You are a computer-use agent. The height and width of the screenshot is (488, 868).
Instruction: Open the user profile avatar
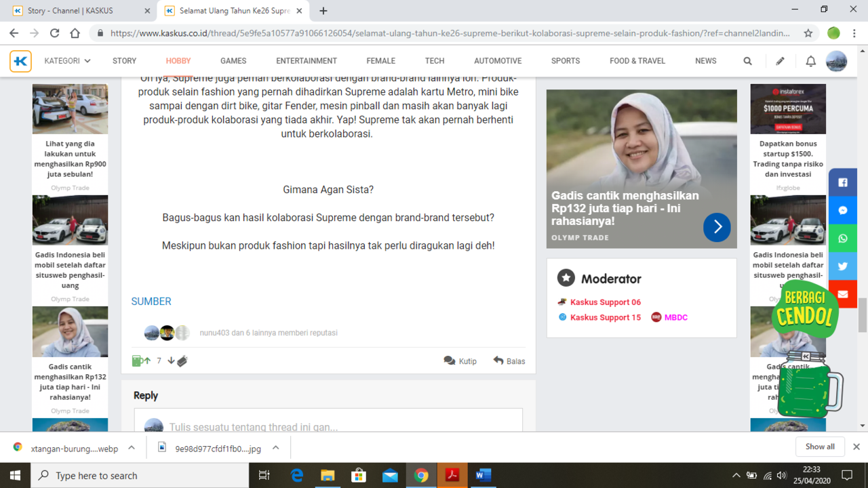coord(836,61)
